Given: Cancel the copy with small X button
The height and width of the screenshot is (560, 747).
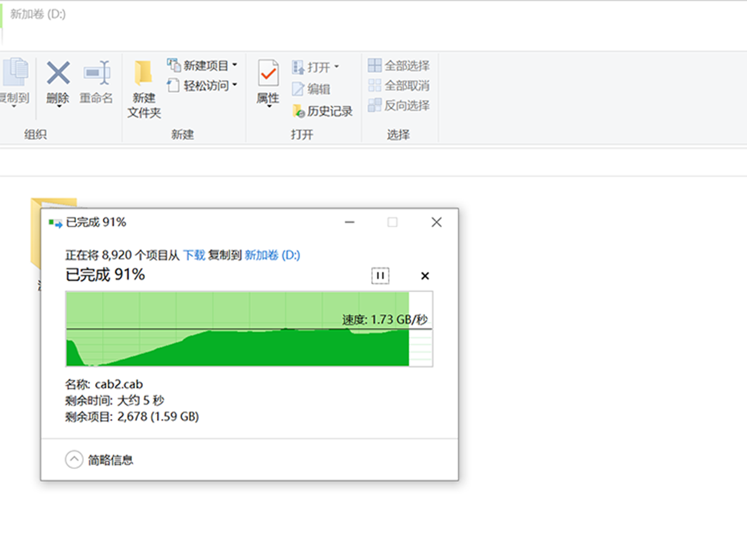Looking at the screenshot, I should [425, 276].
